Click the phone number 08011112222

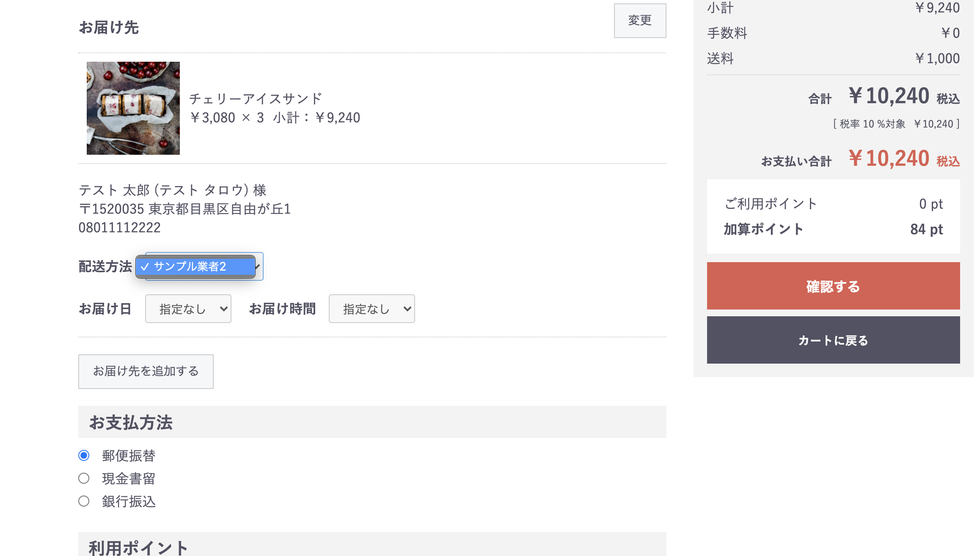[120, 227]
